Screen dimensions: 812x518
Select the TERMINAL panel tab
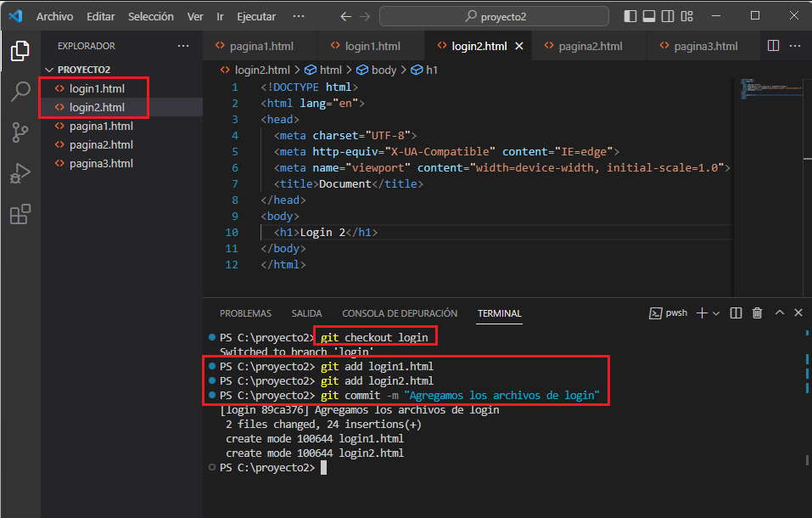pyautogui.click(x=499, y=313)
